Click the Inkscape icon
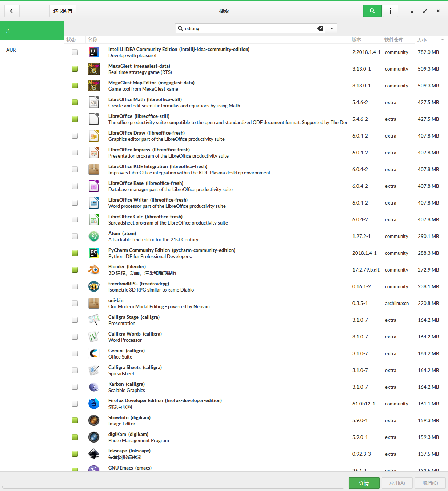Screen dimensions: 448x491 click(94, 454)
